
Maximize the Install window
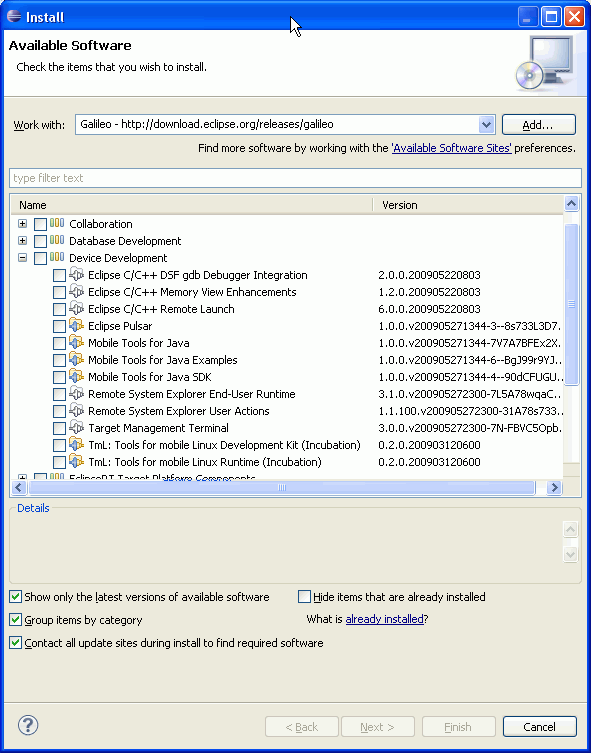551,17
